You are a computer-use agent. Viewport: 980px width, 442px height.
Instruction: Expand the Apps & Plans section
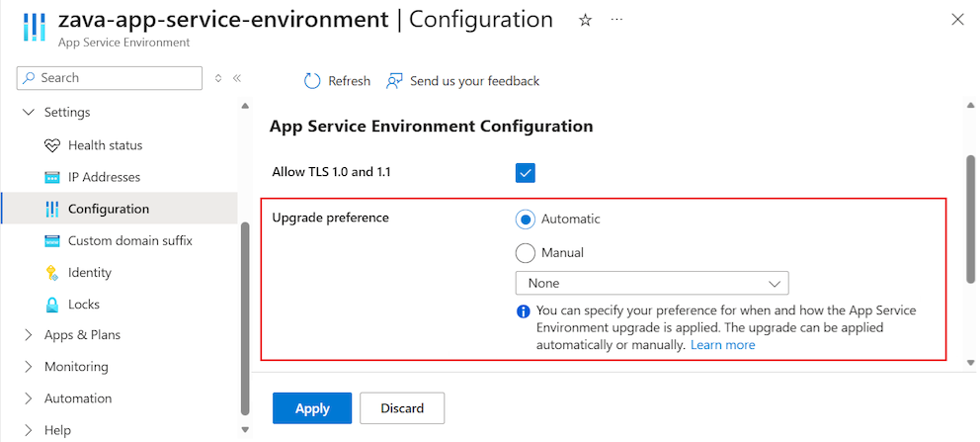click(x=28, y=335)
